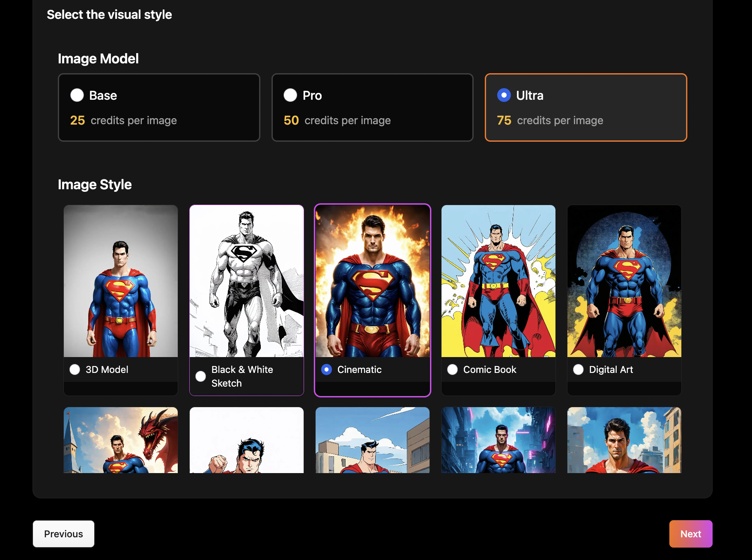This screenshot has width=752, height=560.
Task: Select the Pro image model radio button
Action: point(290,95)
